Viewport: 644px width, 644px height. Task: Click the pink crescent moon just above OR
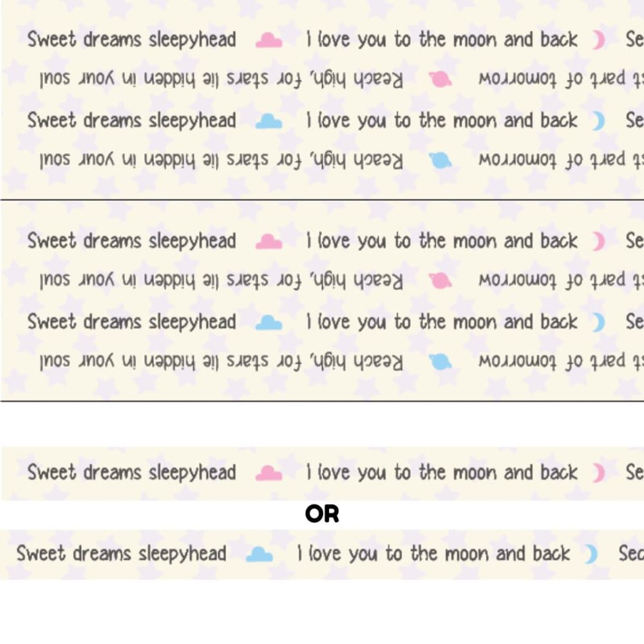pos(599,473)
